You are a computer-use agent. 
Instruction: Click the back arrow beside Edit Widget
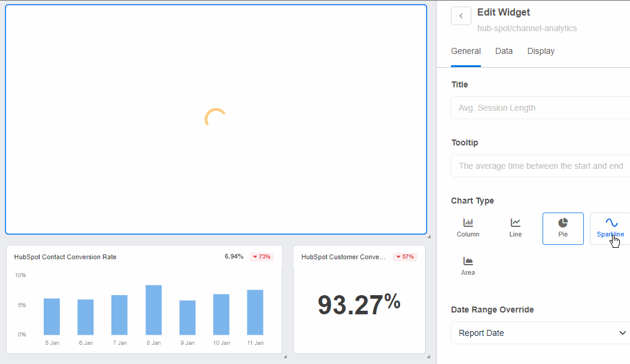click(x=461, y=16)
